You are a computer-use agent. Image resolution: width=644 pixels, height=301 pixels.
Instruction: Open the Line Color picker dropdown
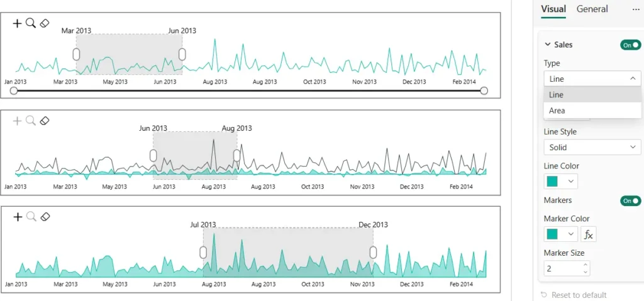click(x=560, y=181)
